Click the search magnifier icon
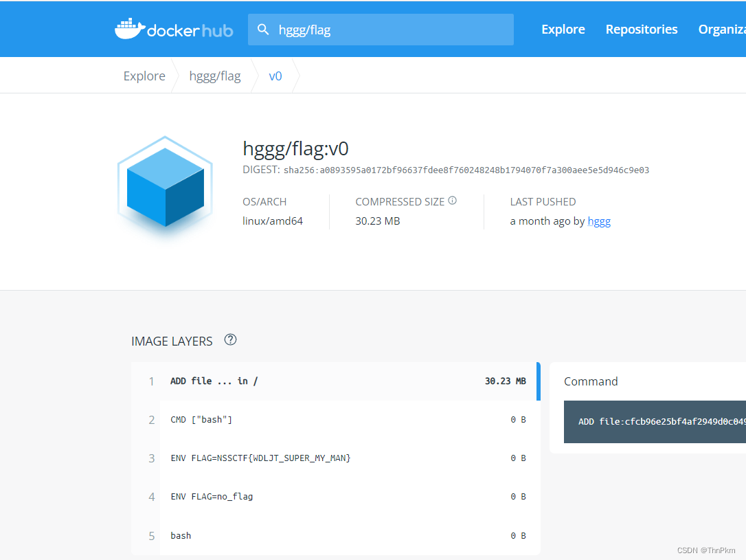 pos(263,30)
